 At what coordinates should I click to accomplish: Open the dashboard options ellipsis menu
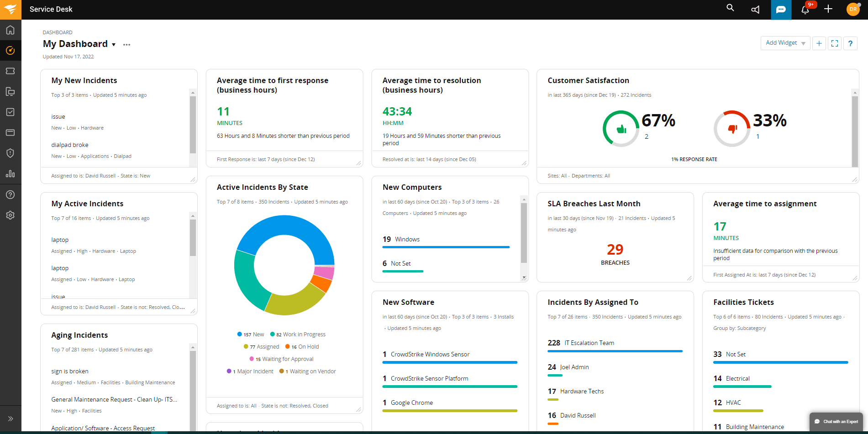click(x=126, y=44)
